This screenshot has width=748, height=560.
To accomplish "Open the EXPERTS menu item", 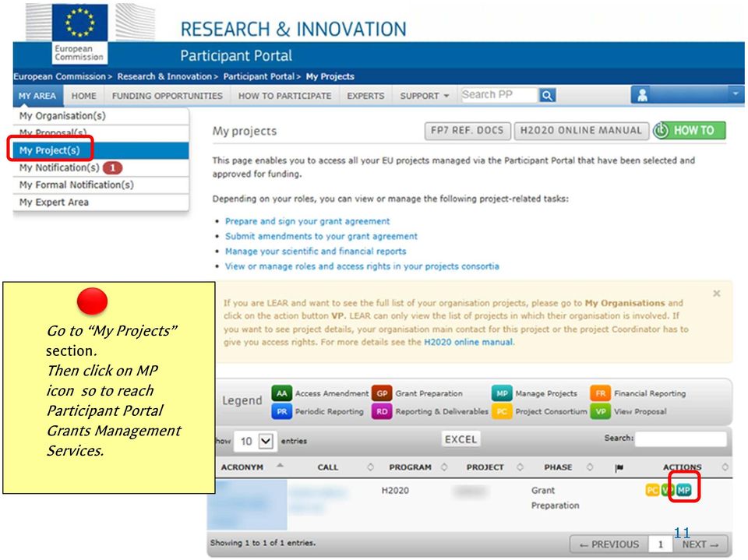I will coord(365,96).
